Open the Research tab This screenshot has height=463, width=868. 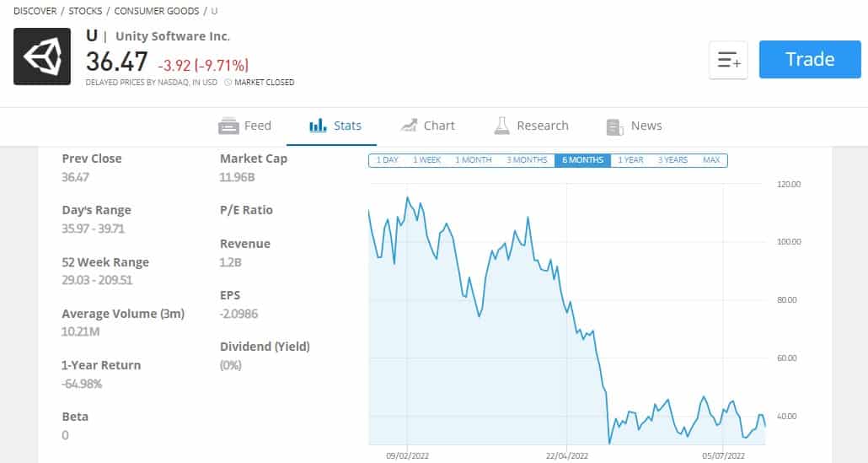[531, 126]
